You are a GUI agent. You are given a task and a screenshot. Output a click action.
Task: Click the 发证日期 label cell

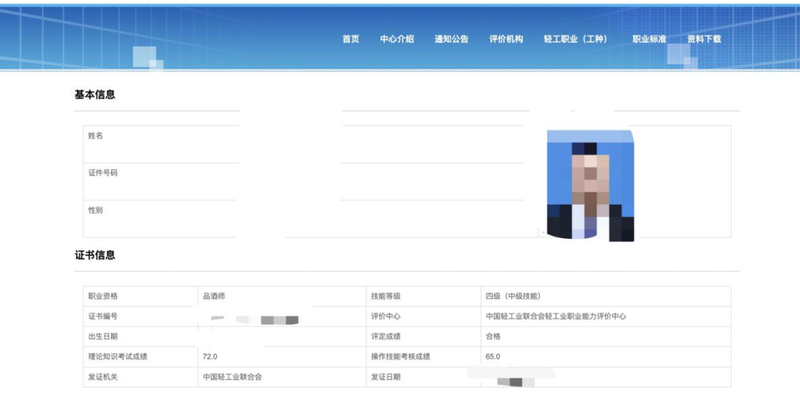point(423,377)
